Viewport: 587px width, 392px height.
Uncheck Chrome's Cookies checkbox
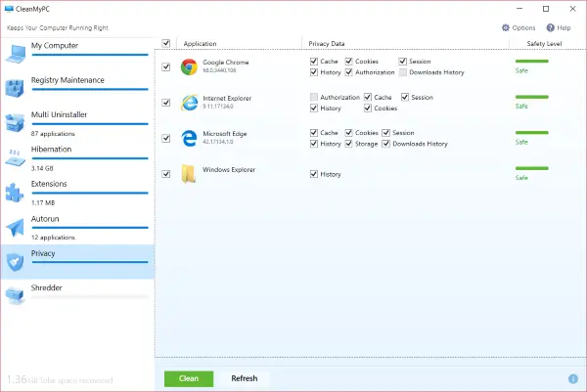[349, 61]
